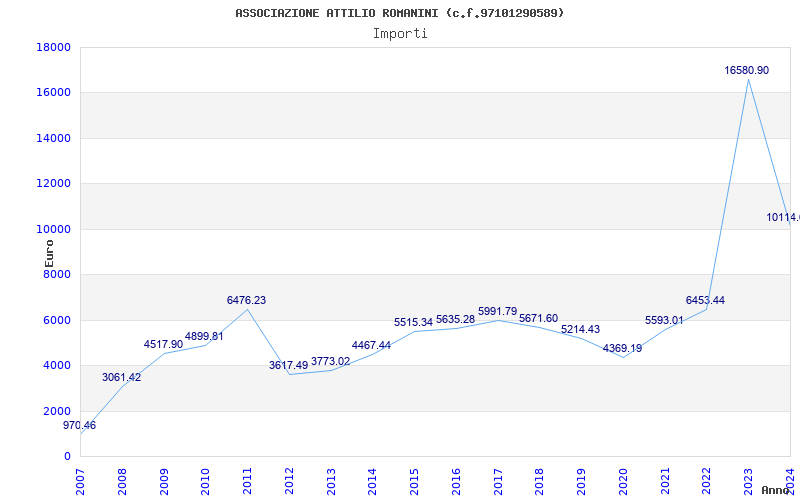
Task: Select the 5991.79 data label
Action: (x=497, y=311)
